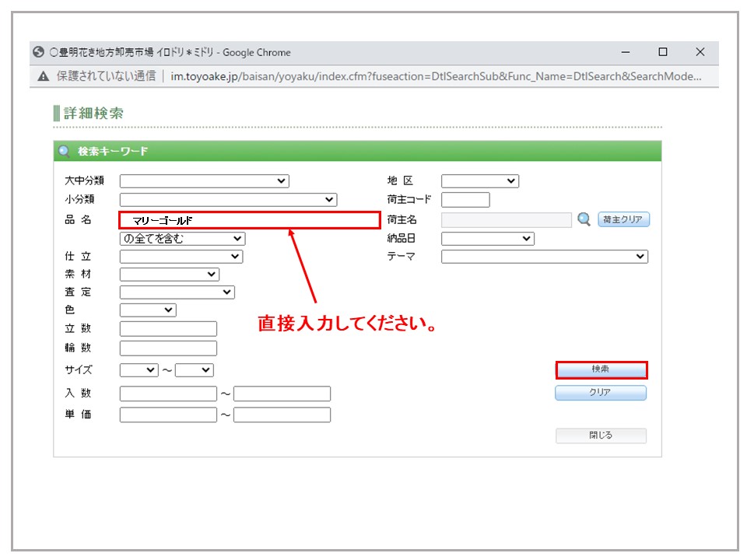Image resolution: width=747 pixels, height=560 pixels.
Task: Click the 検索 search button
Action: pyautogui.click(x=601, y=369)
